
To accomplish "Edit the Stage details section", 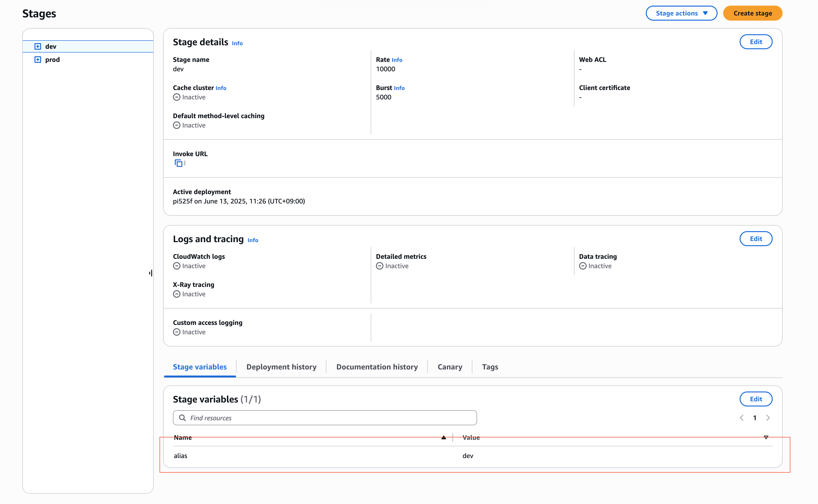I will (756, 42).
